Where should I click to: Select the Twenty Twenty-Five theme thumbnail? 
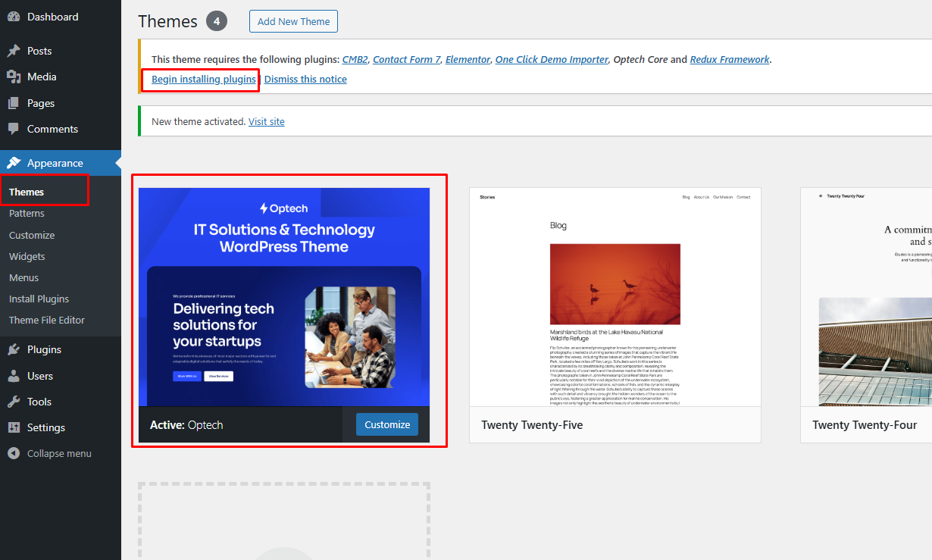click(615, 296)
